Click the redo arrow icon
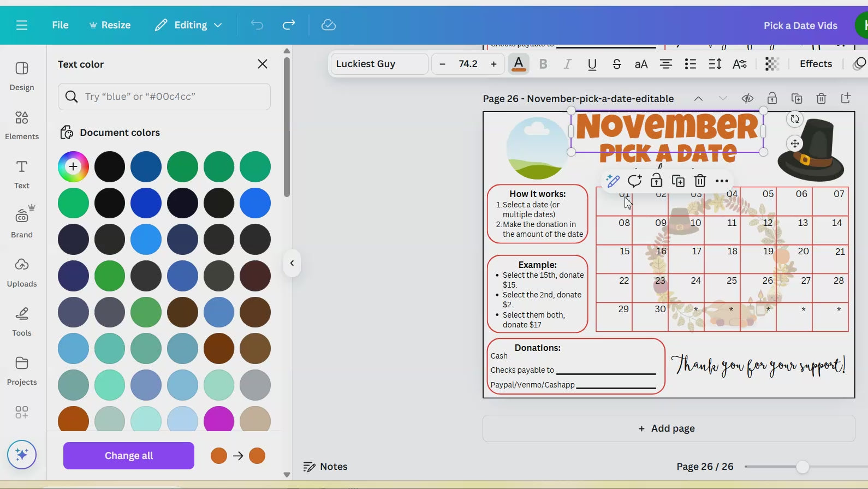Screen dimensions: 868x489 tap(289, 25)
